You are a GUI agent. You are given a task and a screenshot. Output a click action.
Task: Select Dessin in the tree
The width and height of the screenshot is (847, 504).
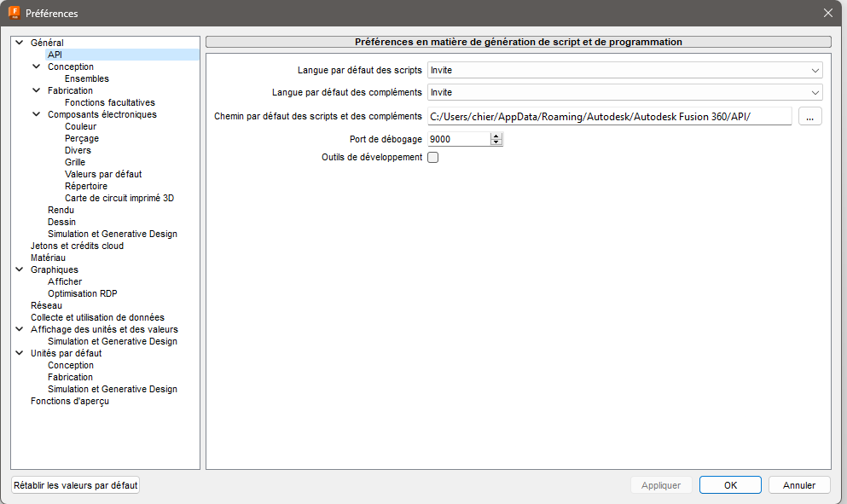[x=61, y=222]
